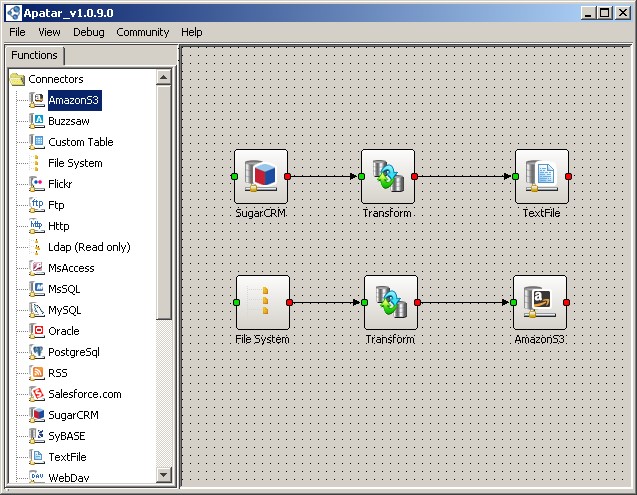The width and height of the screenshot is (637, 495).
Task: Select the MsAccess label in the list
Action: click(x=71, y=268)
